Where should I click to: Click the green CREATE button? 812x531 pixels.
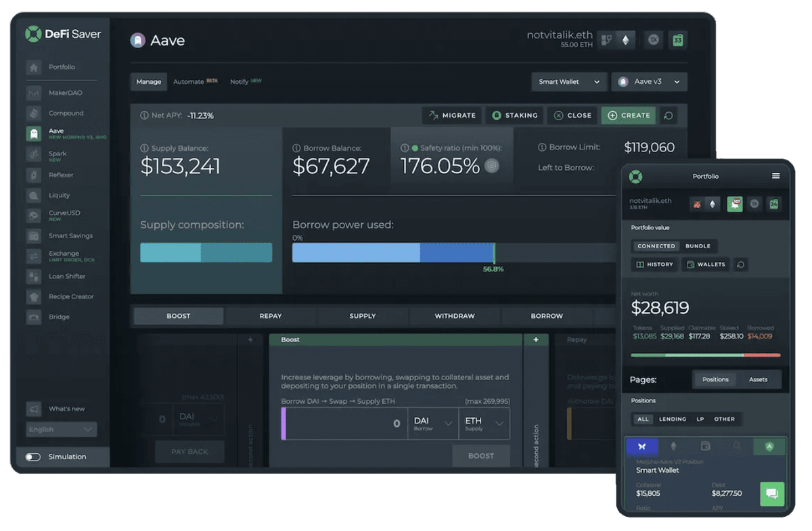click(x=629, y=116)
